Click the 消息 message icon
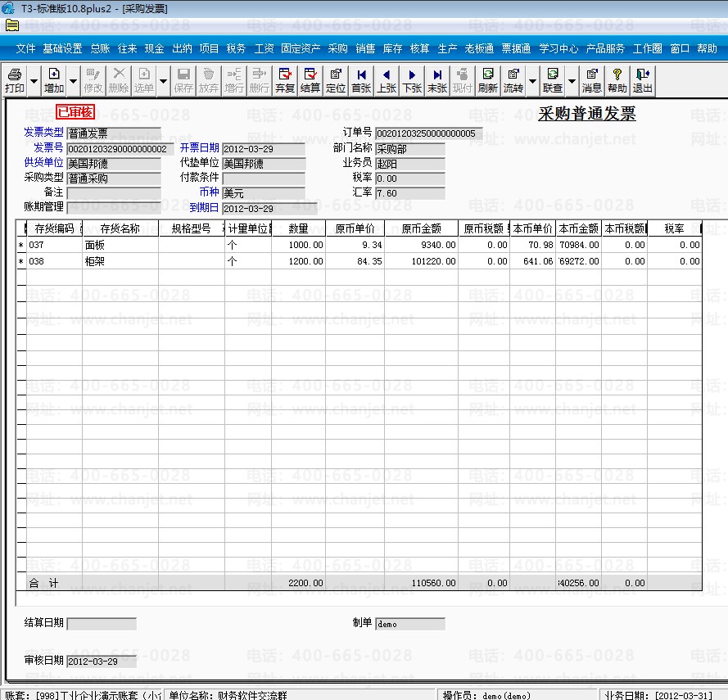Viewport: 728px width, 700px height. pos(591,81)
